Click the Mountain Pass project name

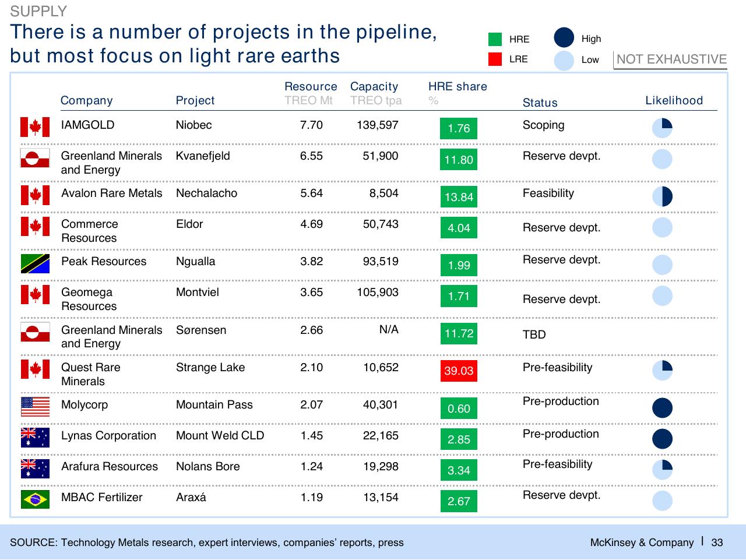coord(214,404)
